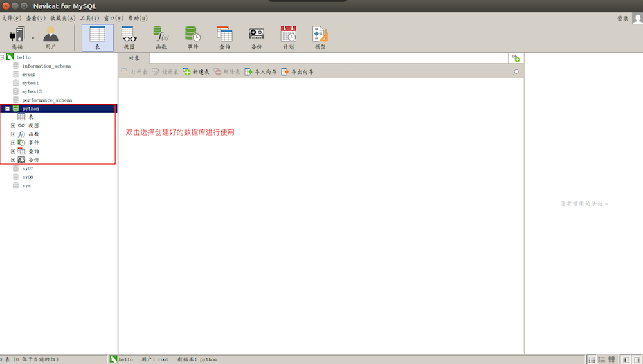Click the 用户 (User) toolbar icon
Viewport: 643px width, 364px height.
tap(51, 37)
